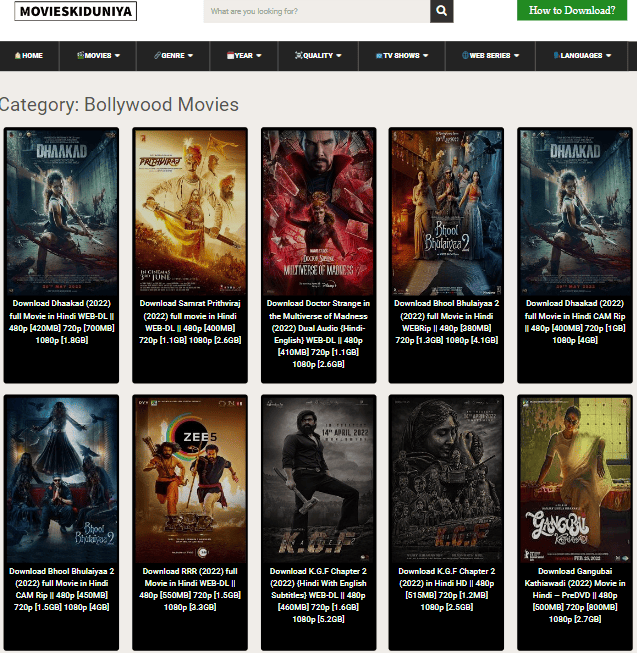This screenshot has height=653, width=637.
Task: Click the Quality icon in navbar
Action: pyautogui.click(x=299, y=55)
